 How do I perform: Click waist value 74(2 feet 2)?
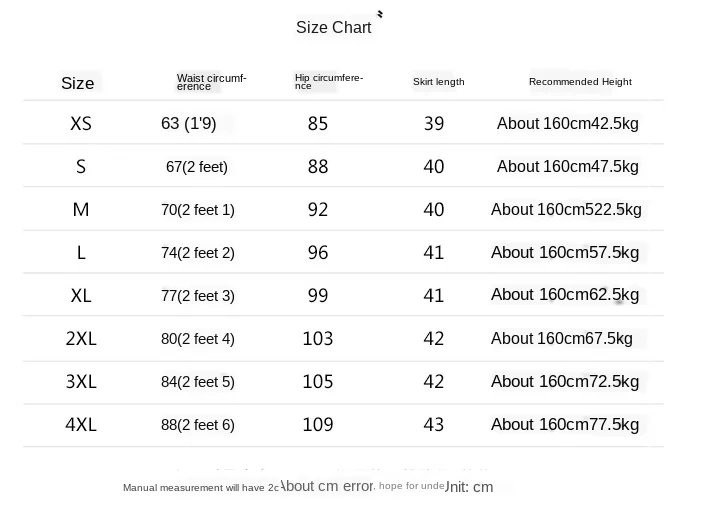click(x=198, y=253)
